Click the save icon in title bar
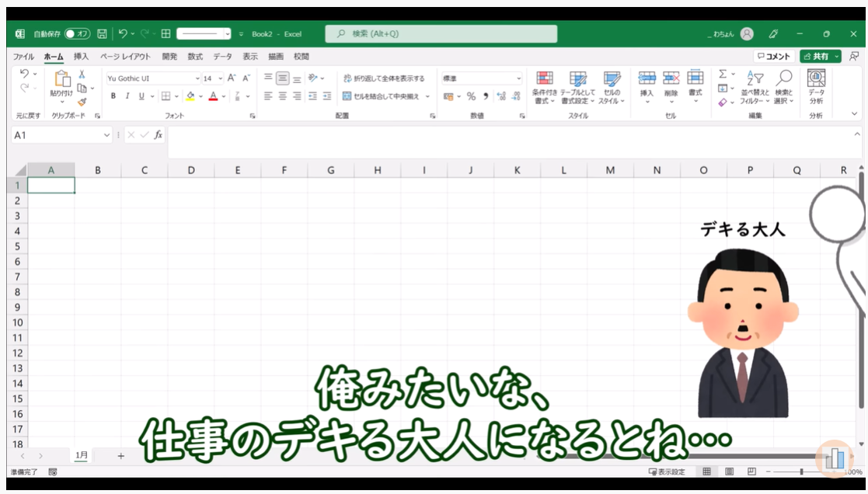The height and width of the screenshot is (494, 868). (102, 34)
